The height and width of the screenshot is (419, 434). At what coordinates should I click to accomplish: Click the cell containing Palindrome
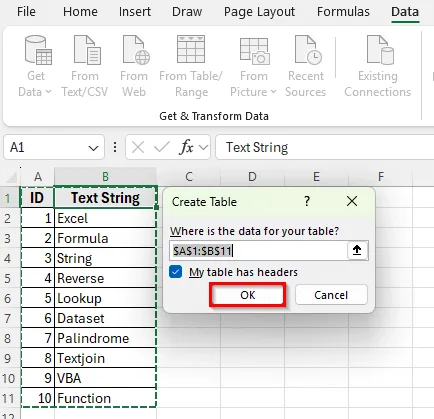point(105,338)
